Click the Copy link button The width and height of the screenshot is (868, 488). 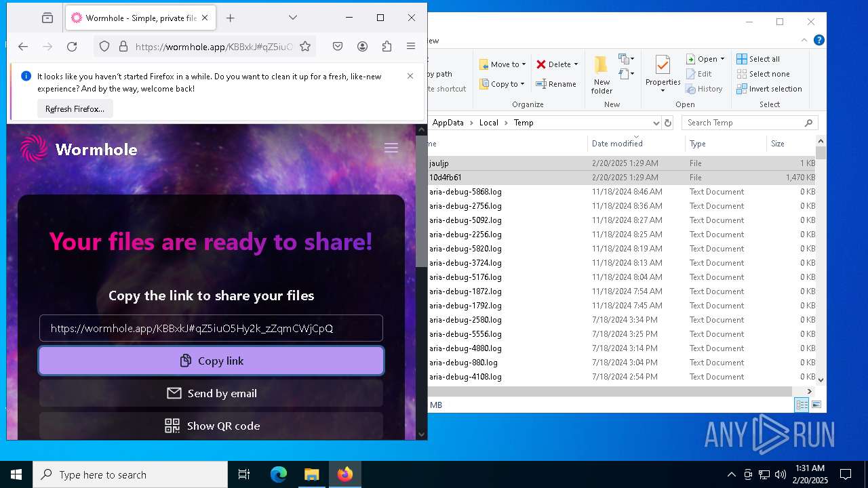211,361
